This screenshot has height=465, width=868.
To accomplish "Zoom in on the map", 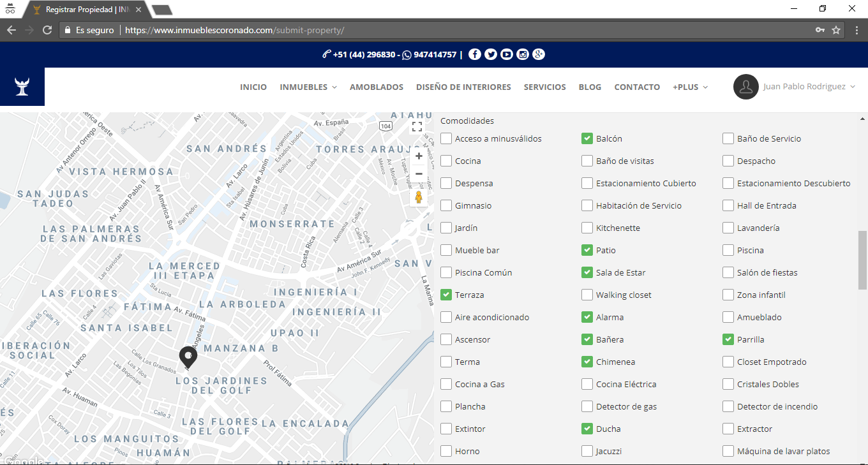I will 419,156.
